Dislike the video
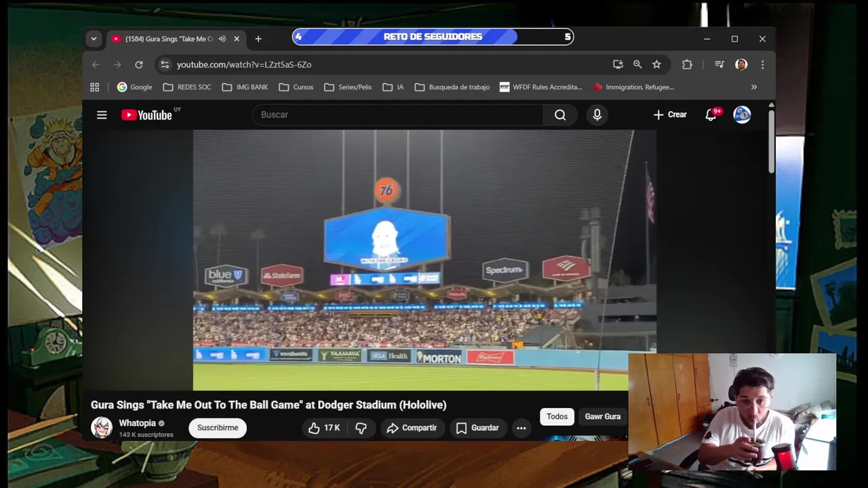The image size is (868, 488). (x=361, y=428)
